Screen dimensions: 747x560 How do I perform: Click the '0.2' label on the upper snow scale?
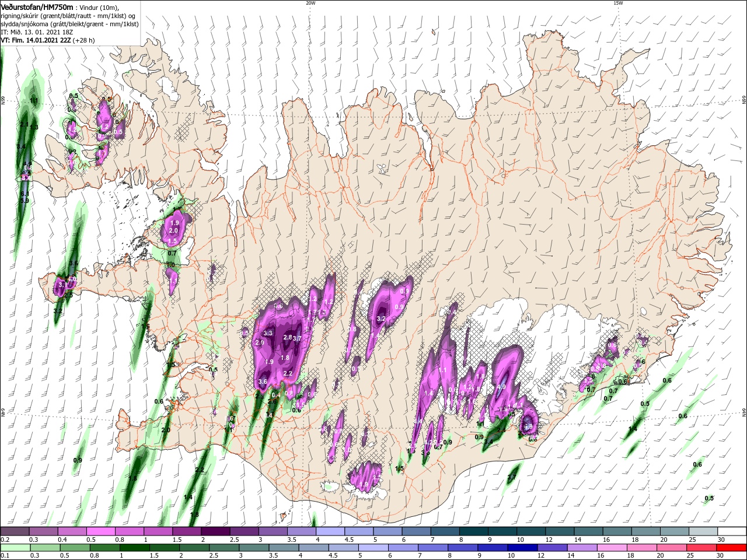point(5,540)
